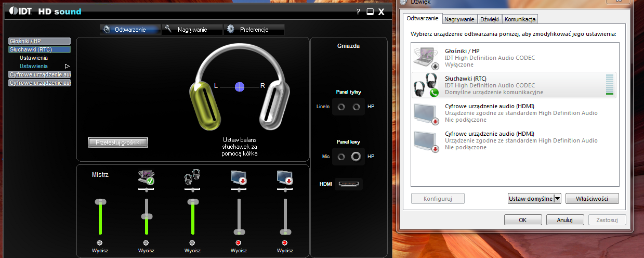This screenshot has height=258, width=644.
Task: Click the headphone balance knob between L and R
Action: coord(239,86)
